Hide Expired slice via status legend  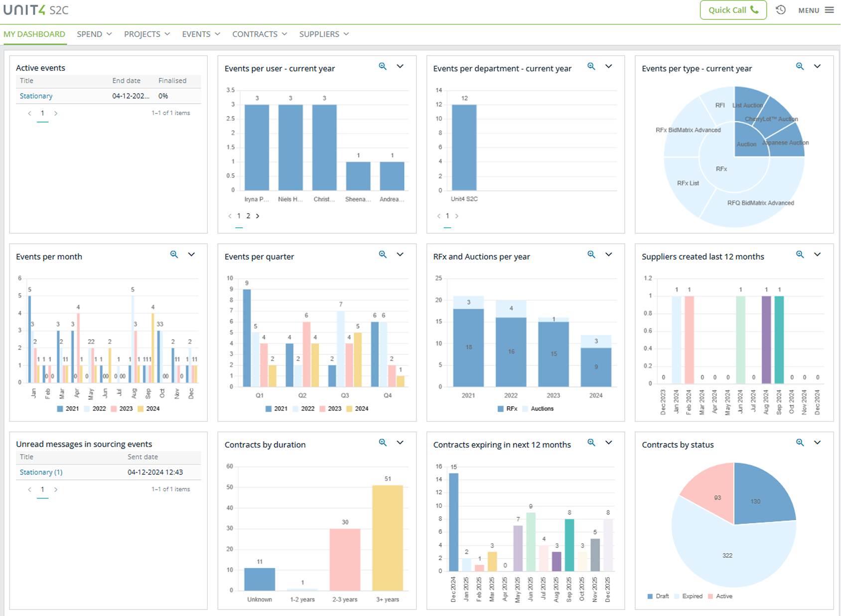pos(688,597)
